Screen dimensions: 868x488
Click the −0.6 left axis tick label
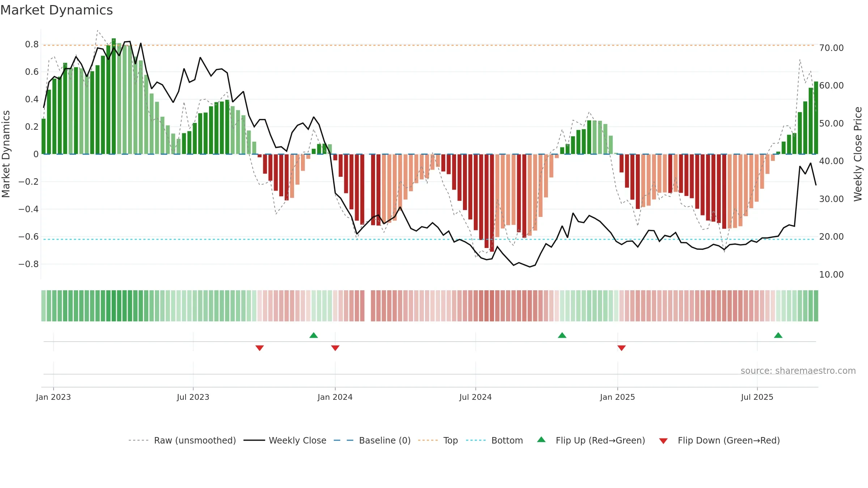29,237
